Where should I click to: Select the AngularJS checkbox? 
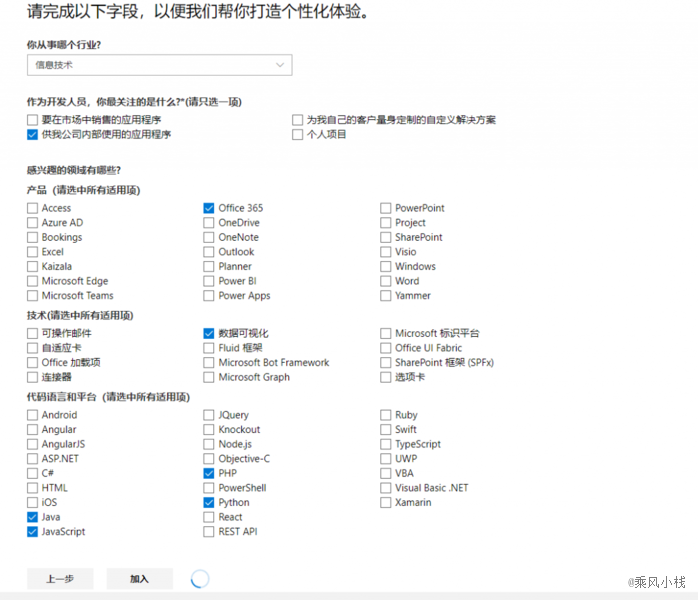click(x=32, y=444)
